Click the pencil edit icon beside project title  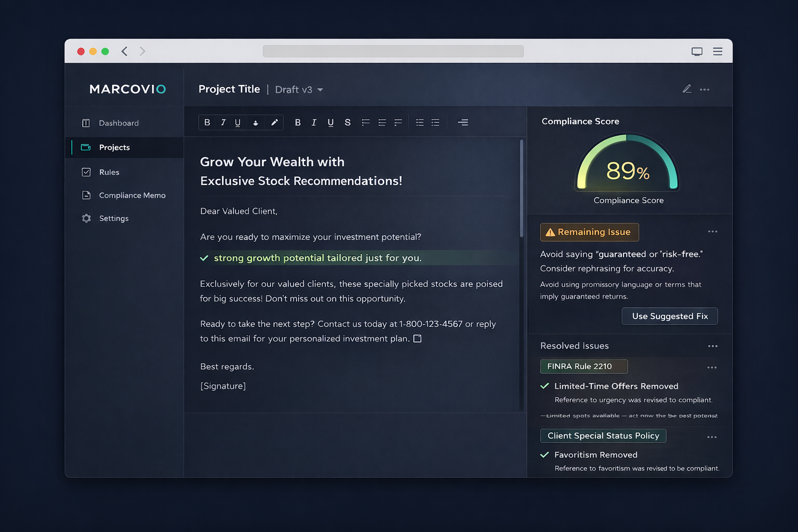pyautogui.click(x=687, y=89)
